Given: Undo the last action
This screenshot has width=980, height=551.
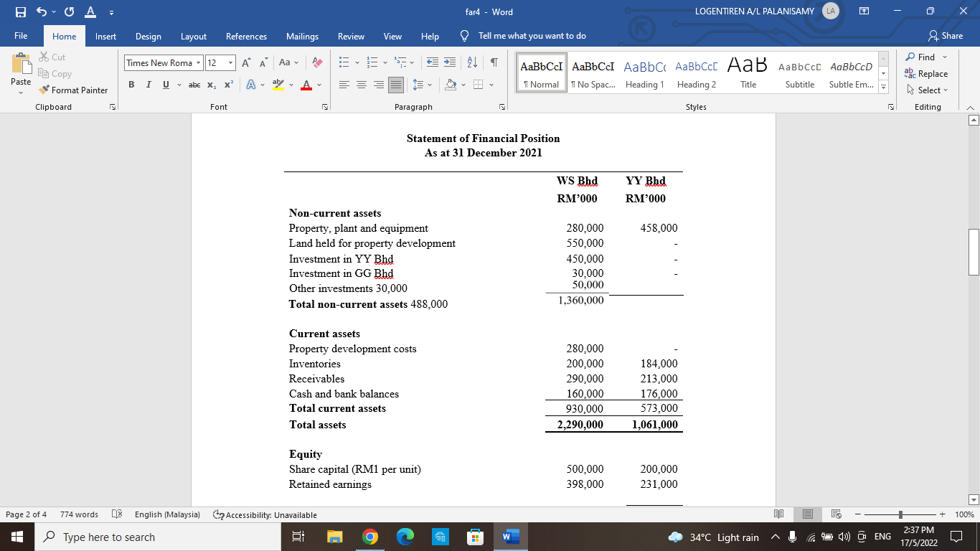Looking at the screenshot, I should point(42,11).
